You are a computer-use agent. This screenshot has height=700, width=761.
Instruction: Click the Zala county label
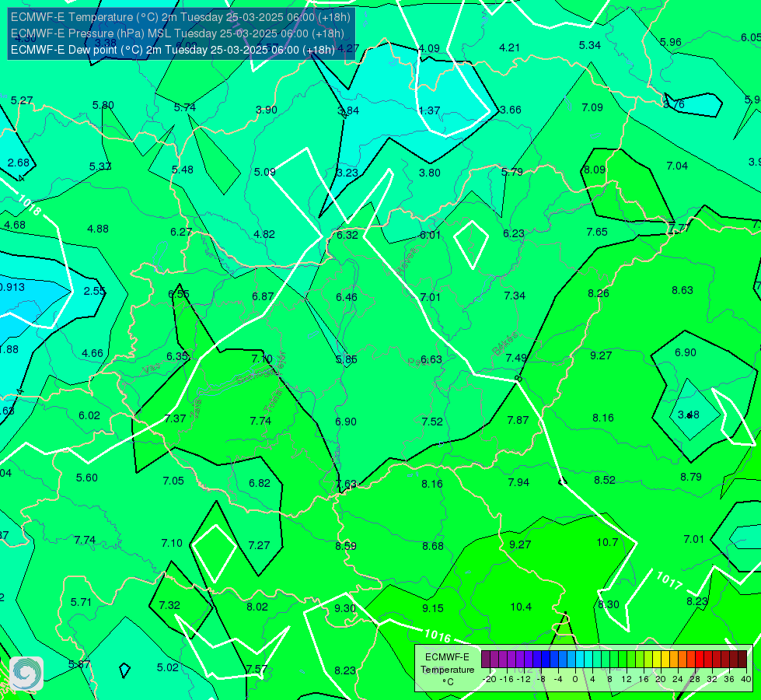[196, 408]
